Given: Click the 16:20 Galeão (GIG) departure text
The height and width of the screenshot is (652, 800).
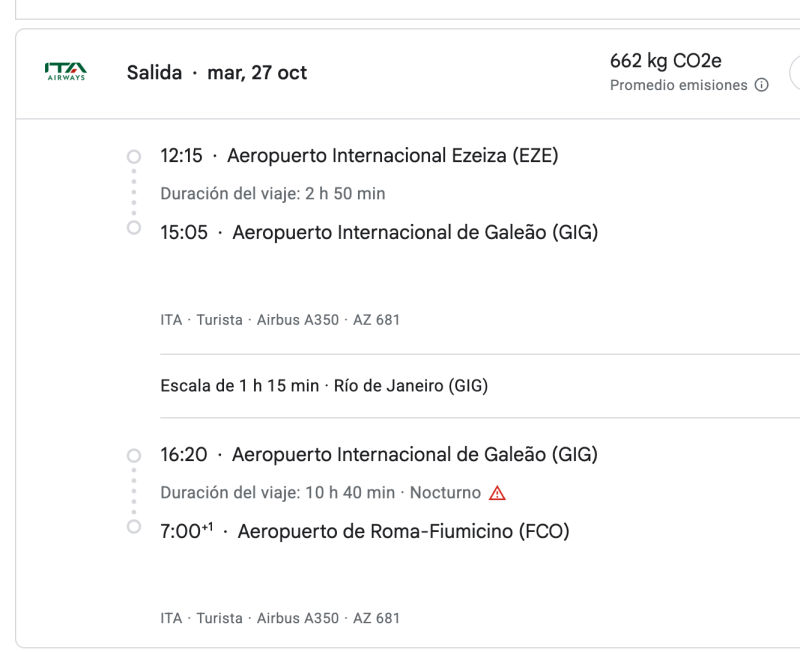Looking at the screenshot, I should (x=379, y=455).
